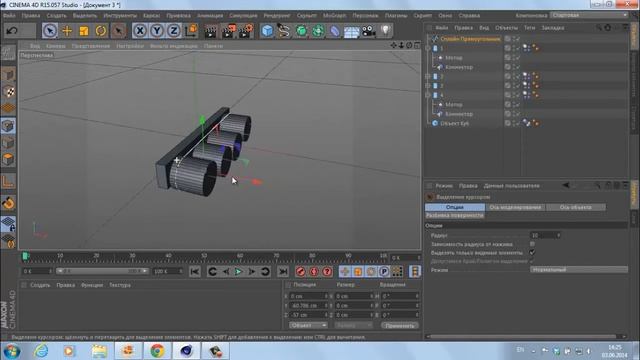Click the floor environment grid icon

pos(351,31)
